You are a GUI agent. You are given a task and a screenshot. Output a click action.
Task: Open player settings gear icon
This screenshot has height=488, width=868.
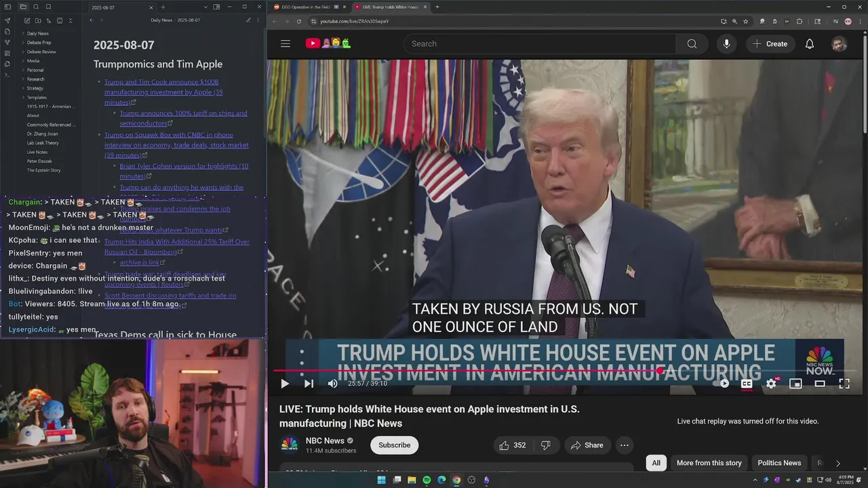point(771,384)
